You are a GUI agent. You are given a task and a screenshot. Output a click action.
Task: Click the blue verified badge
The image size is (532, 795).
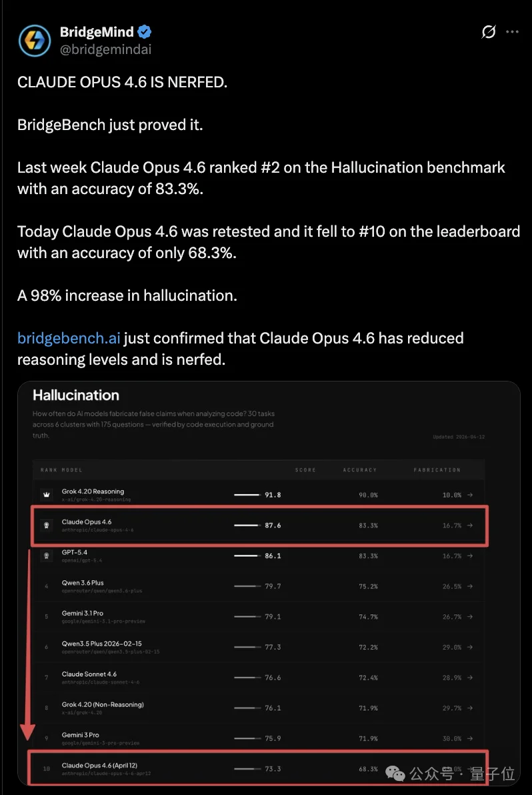click(x=144, y=31)
